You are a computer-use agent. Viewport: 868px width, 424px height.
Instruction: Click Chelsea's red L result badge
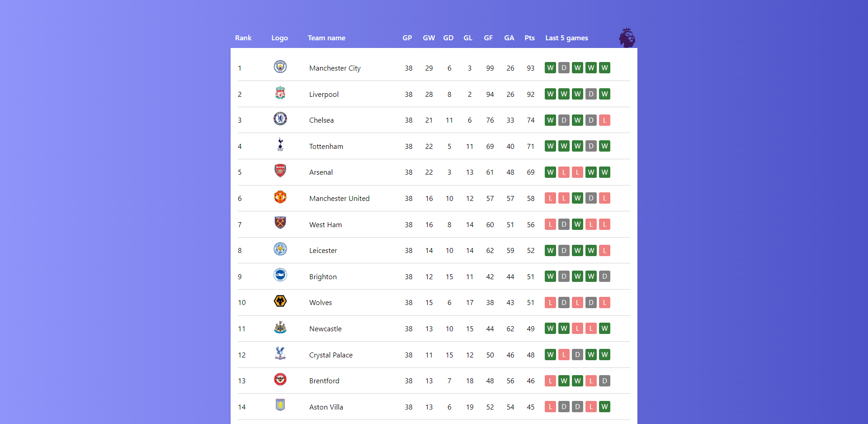[x=604, y=120]
